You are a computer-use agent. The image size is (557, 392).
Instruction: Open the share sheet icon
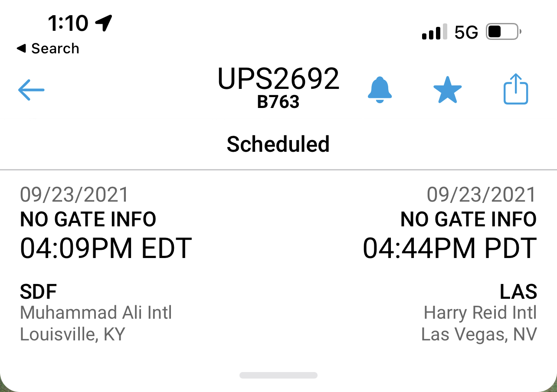point(515,89)
